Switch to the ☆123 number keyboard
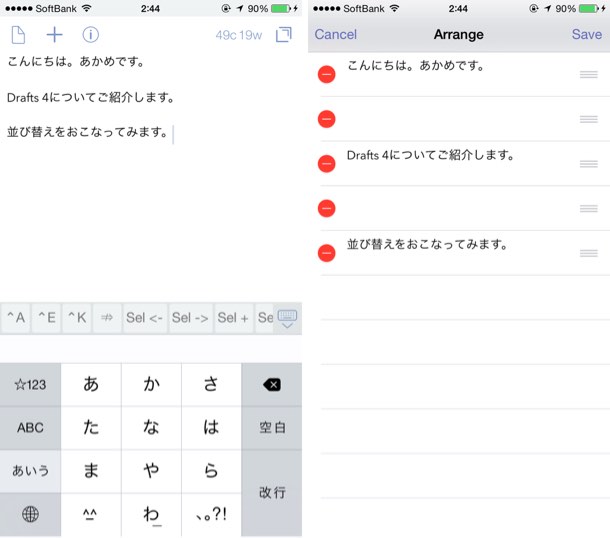This screenshot has height=538, width=610. point(30,385)
